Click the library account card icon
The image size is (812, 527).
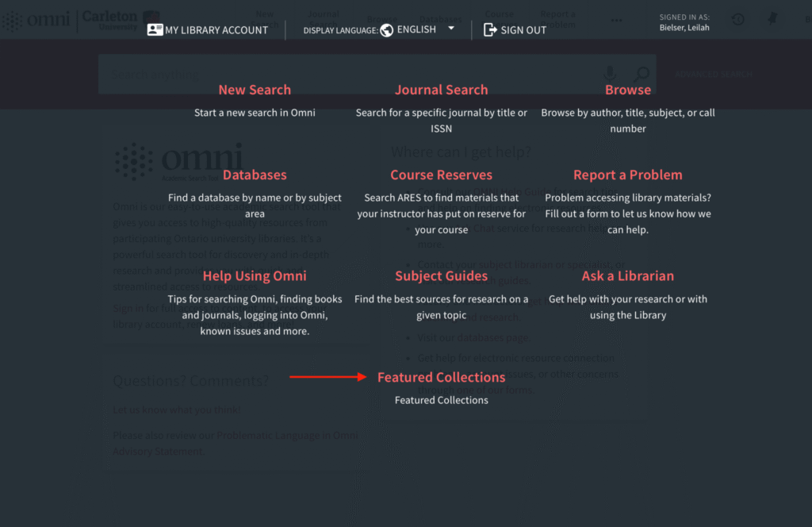coord(155,29)
